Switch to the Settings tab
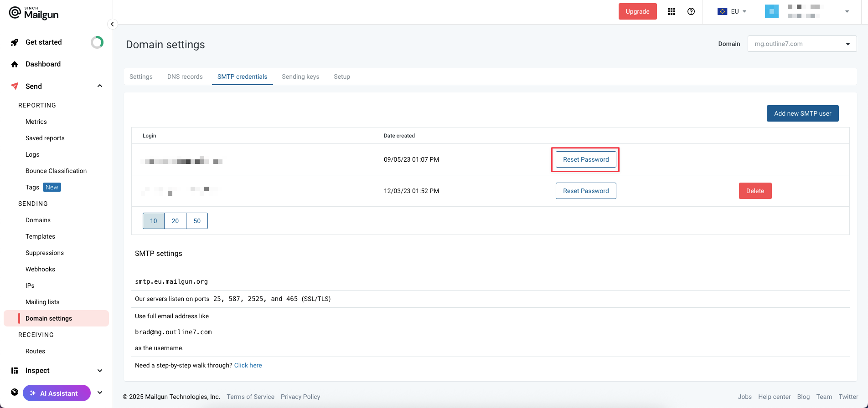This screenshot has width=868, height=408. click(x=141, y=76)
